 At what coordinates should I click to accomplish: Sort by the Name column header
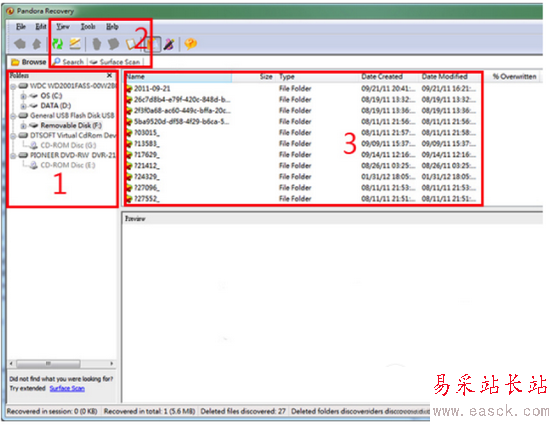tap(178, 76)
